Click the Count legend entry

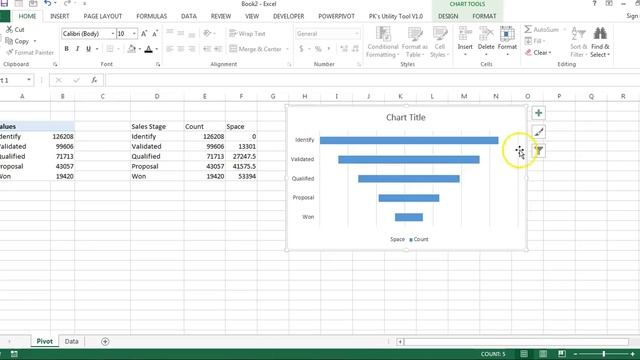(418, 239)
